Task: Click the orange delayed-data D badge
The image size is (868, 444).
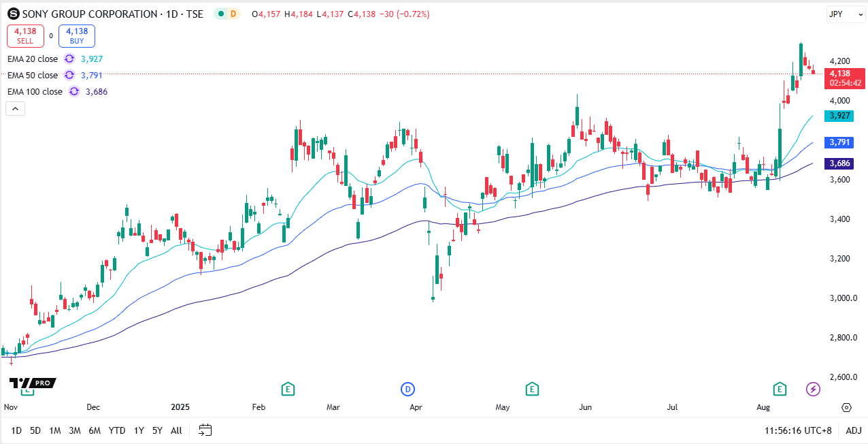Action: (234, 14)
